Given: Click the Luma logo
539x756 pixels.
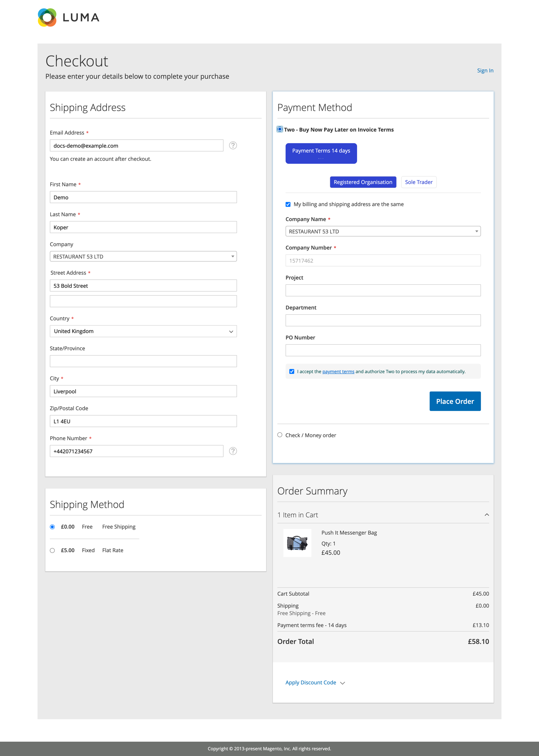Looking at the screenshot, I should tap(68, 18).
